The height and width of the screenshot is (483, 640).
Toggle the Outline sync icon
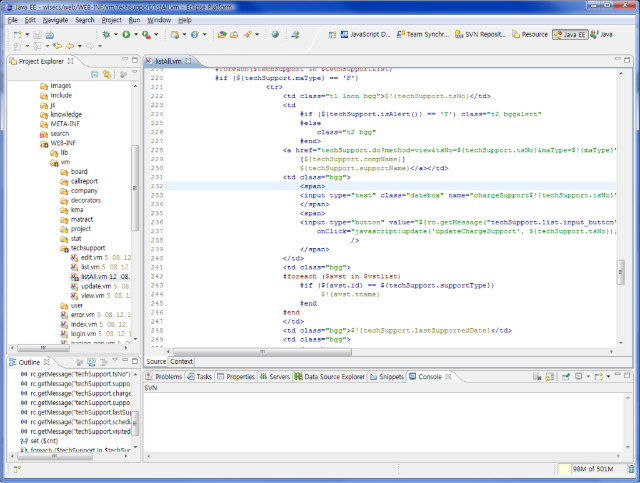point(91,362)
